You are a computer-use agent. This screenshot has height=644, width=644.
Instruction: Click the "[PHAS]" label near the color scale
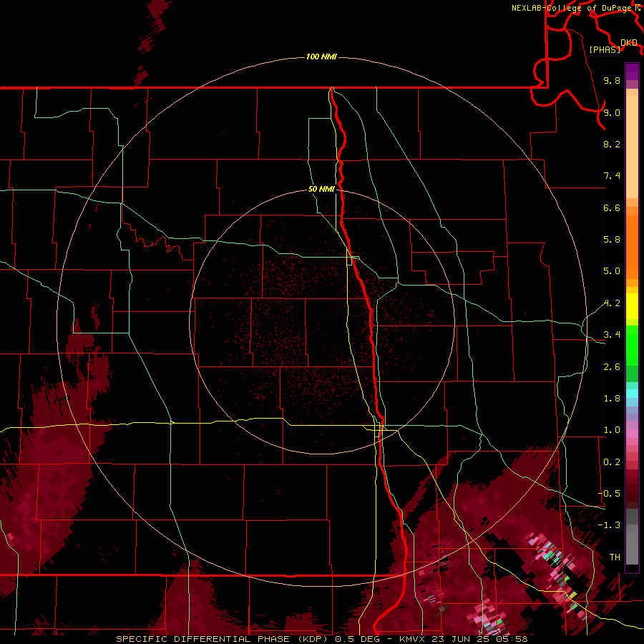605,49
